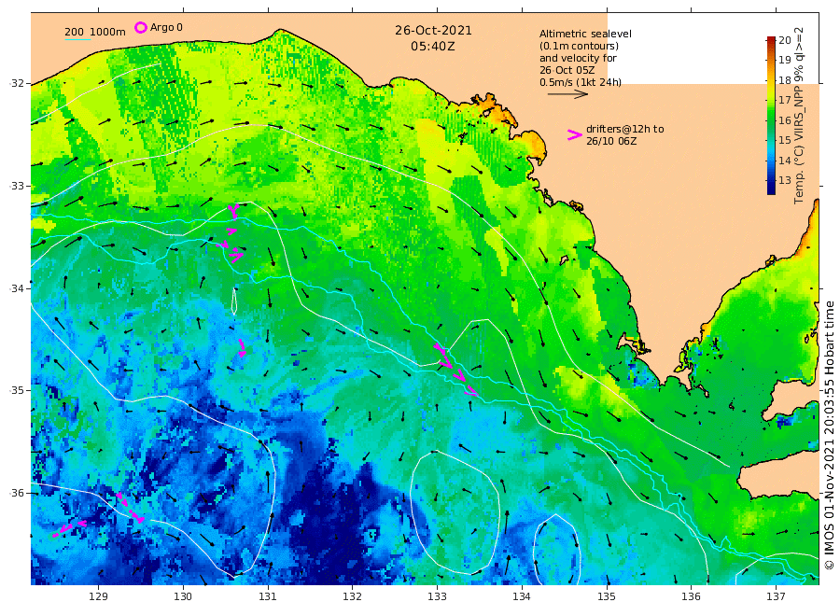Click the latitude label -33
Image resolution: width=840 pixels, height=616 pixels.
click(17, 186)
